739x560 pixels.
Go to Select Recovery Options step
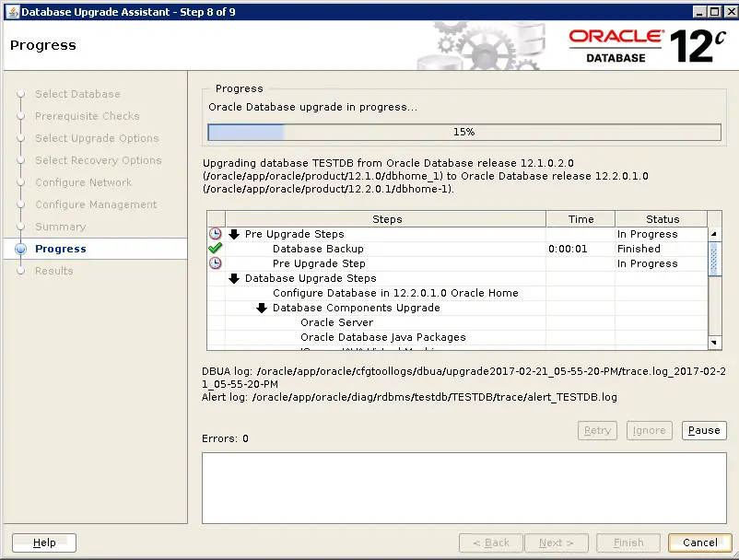[99, 160]
